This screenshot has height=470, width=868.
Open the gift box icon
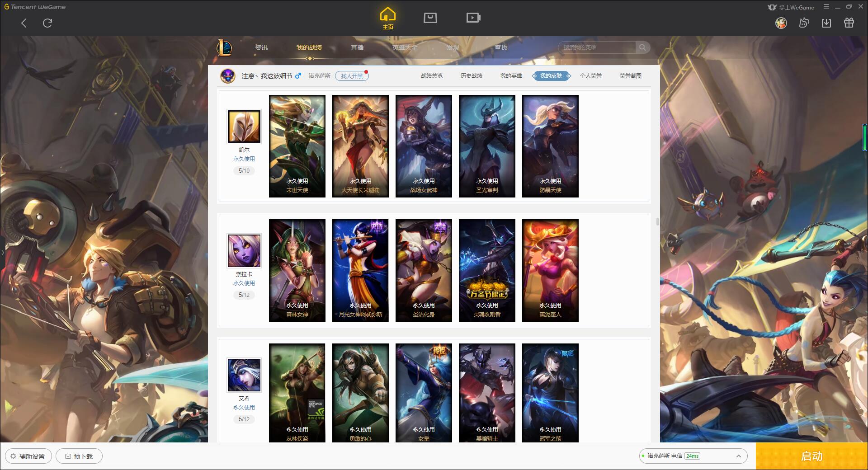pos(849,23)
